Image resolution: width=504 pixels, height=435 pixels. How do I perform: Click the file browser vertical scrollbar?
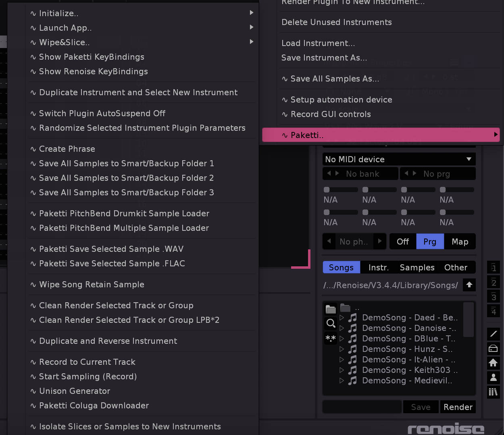(468, 320)
